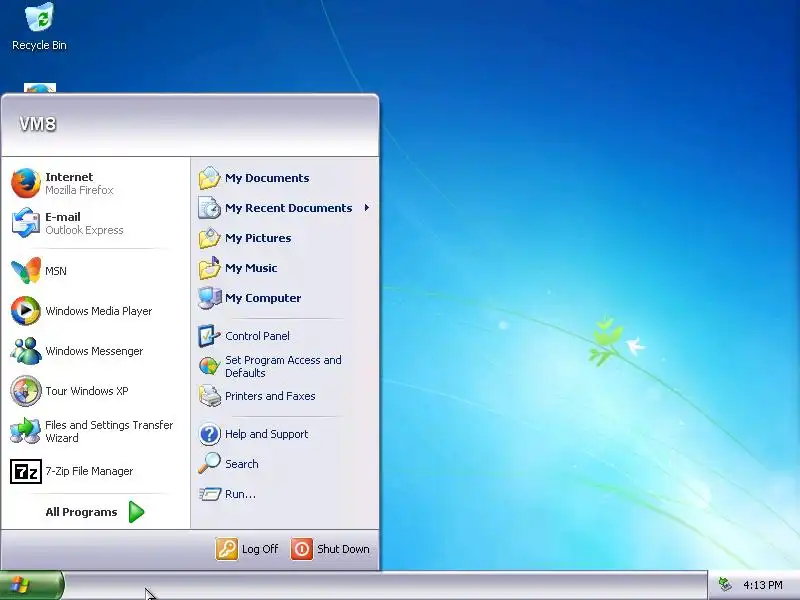Open Files and Settings Transfer Wizard icon
This screenshot has height=600, width=800.
(26, 431)
